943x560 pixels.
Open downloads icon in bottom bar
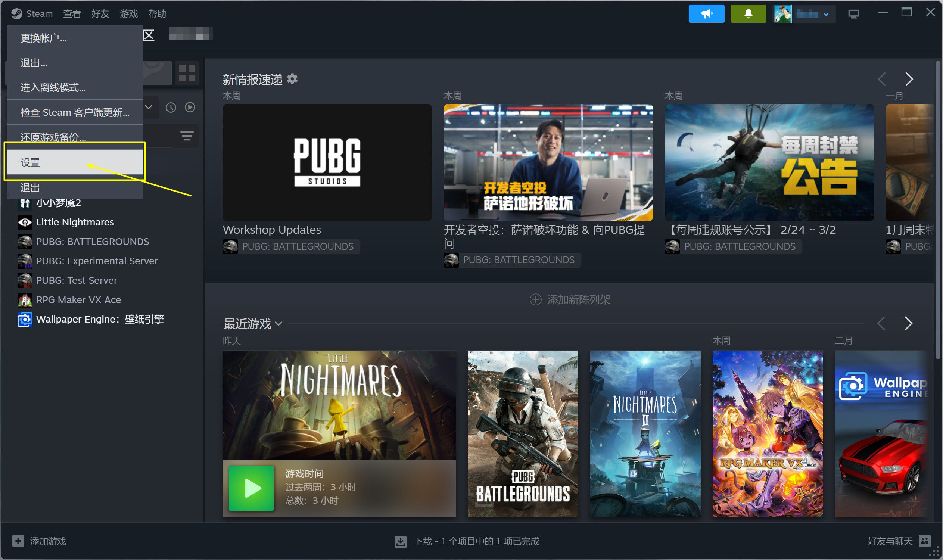[x=400, y=541]
